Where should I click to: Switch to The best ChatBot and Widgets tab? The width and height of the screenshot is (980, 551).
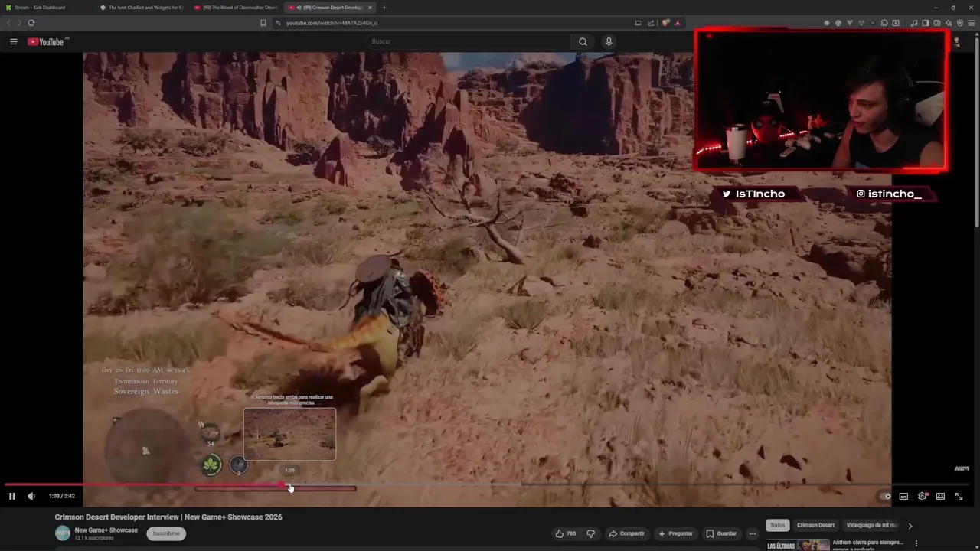[142, 8]
